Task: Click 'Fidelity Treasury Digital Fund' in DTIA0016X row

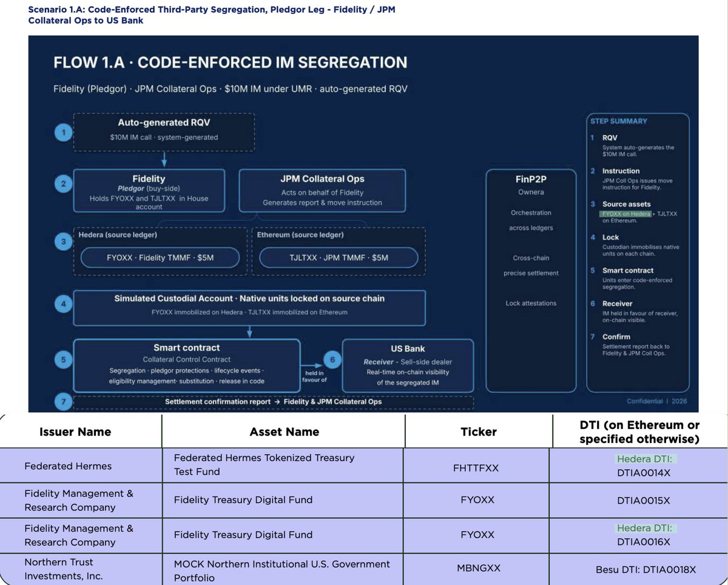Action: pyautogui.click(x=243, y=535)
